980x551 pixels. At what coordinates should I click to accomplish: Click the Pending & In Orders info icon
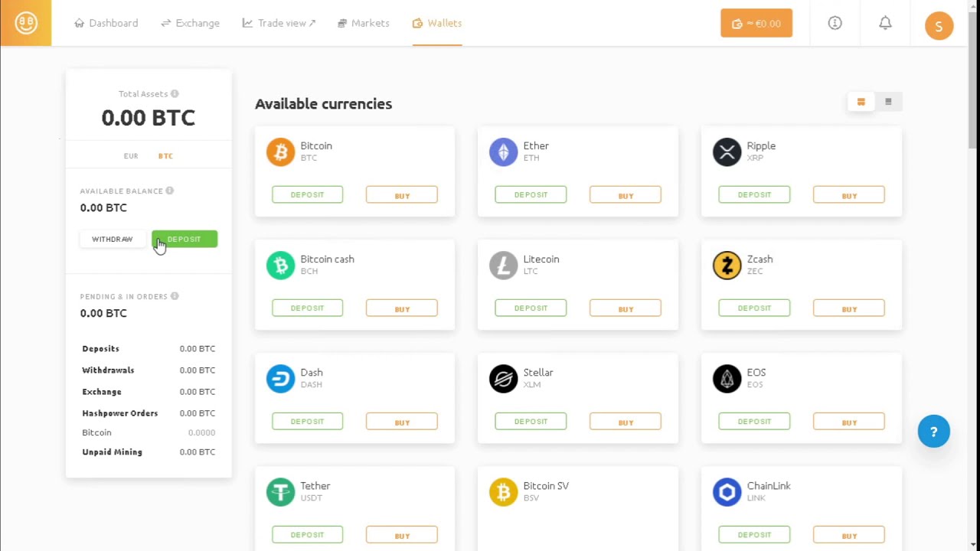tap(175, 296)
